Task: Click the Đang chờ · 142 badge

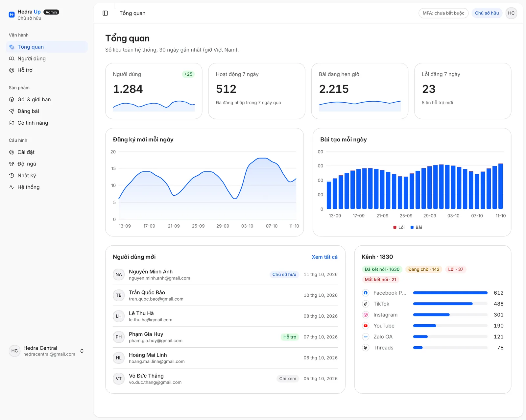Action: tap(424, 269)
